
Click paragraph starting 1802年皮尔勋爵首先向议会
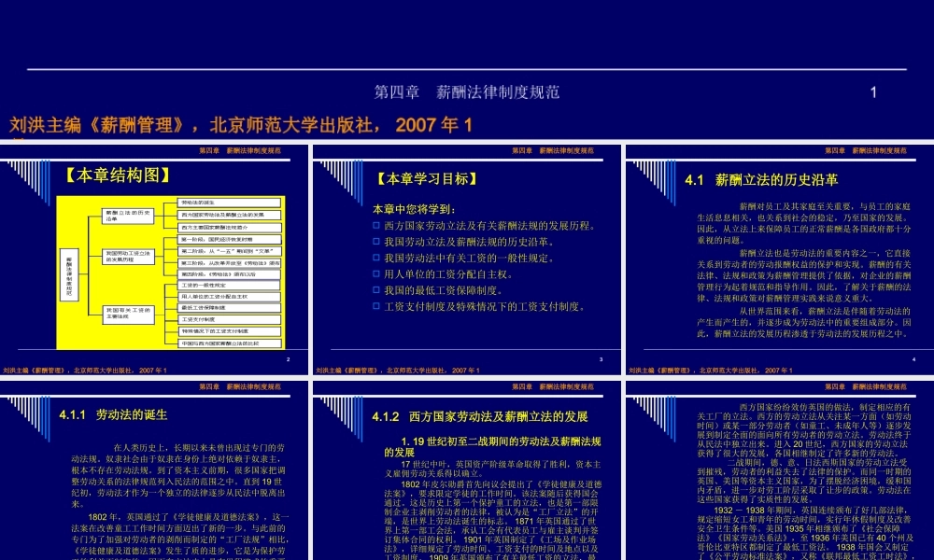pos(492,519)
